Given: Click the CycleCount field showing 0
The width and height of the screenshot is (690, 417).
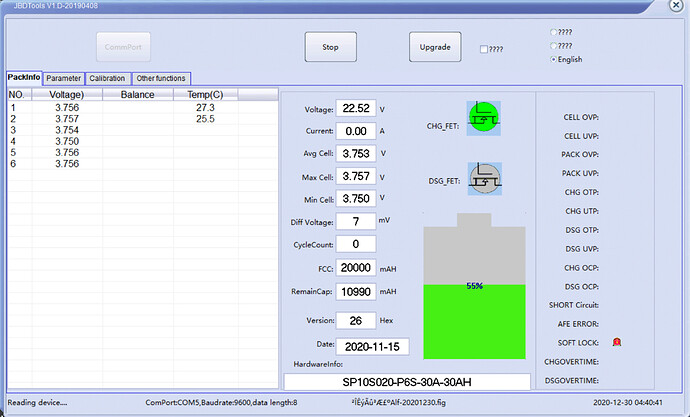Looking at the screenshot, I should 356,244.
